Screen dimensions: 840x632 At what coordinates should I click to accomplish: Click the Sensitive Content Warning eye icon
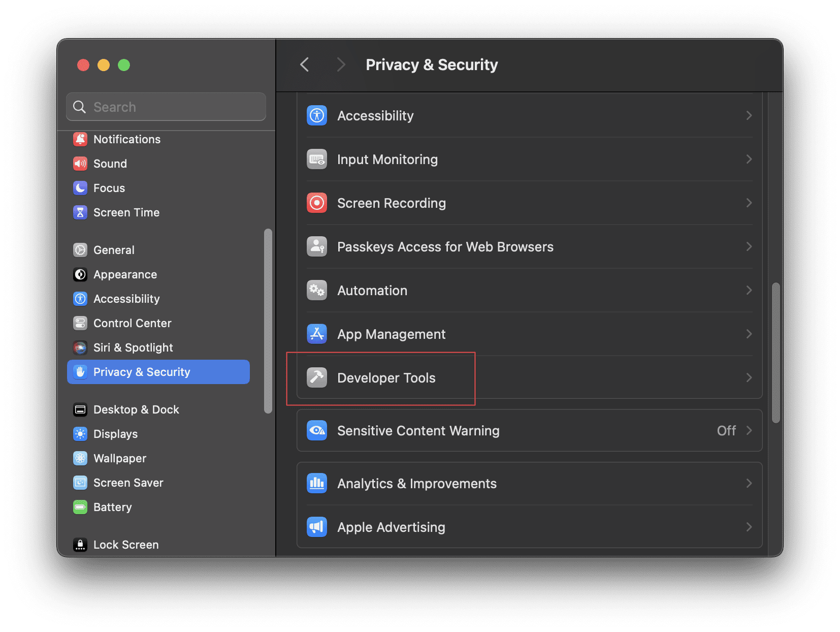pyautogui.click(x=317, y=431)
